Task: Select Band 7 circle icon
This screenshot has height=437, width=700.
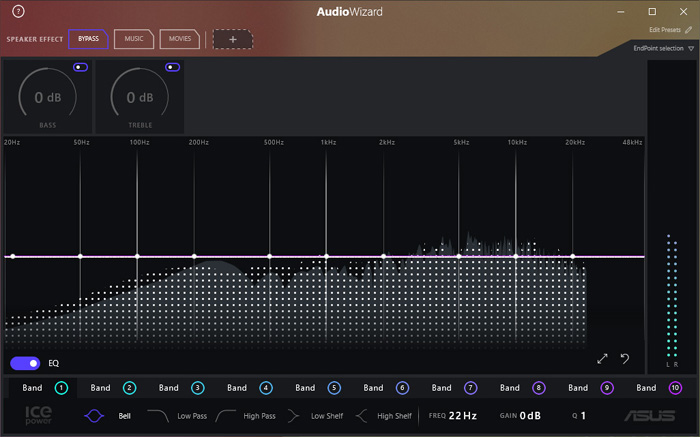Action: 471,388
